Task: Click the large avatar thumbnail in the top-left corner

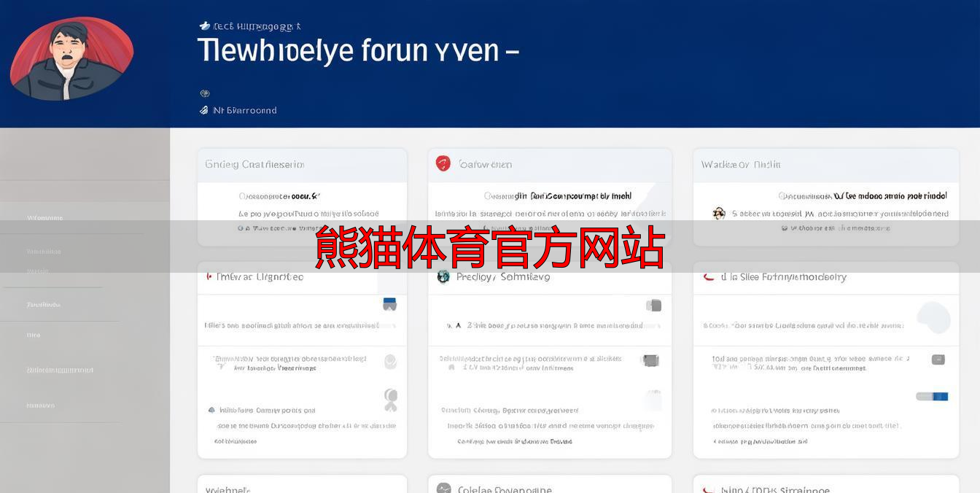Action: pos(71,58)
